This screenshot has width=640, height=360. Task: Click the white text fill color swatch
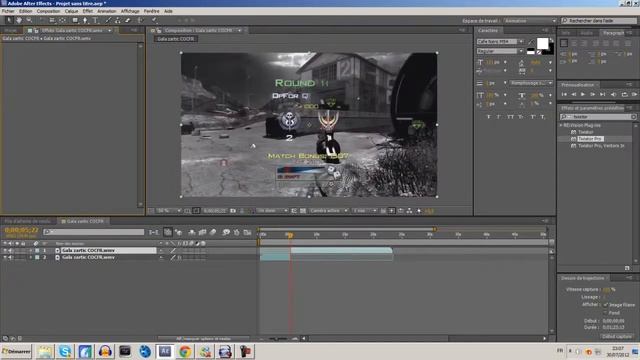[x=542, y=43]
